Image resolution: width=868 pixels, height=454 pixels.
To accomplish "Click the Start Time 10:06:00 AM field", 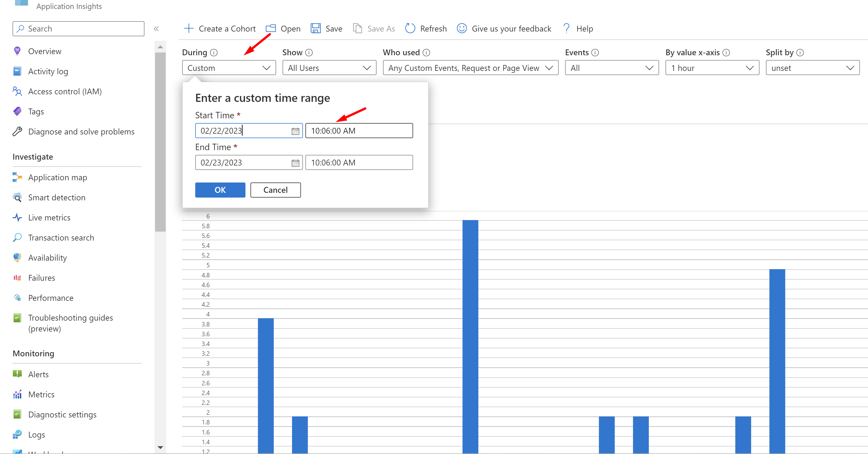I will pyautogui.click(x=359, y=131).
